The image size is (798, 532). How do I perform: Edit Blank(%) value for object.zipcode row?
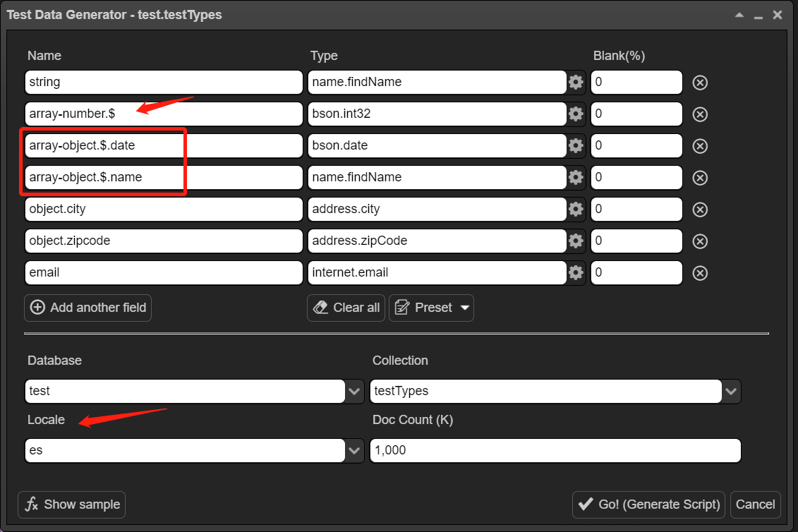click(636, 241)
